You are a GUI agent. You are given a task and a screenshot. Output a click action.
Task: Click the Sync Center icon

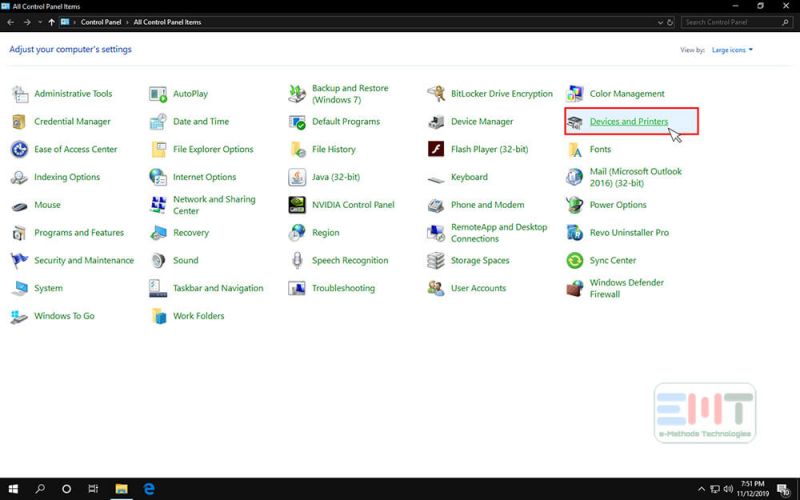(x=575, y=261)
